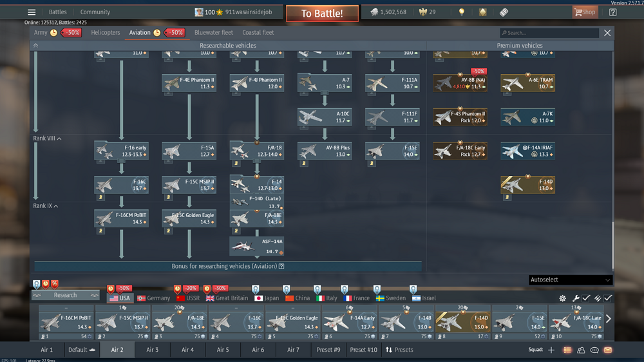
Task: Select the premium AV-8B (NA) vehicle
Action: point(460,83)
